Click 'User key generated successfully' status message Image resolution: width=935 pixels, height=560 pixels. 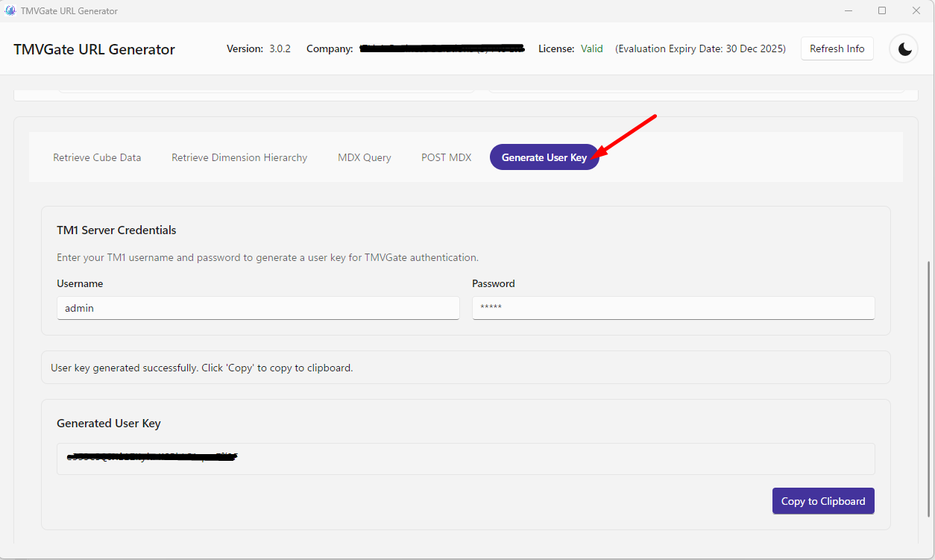201,368
